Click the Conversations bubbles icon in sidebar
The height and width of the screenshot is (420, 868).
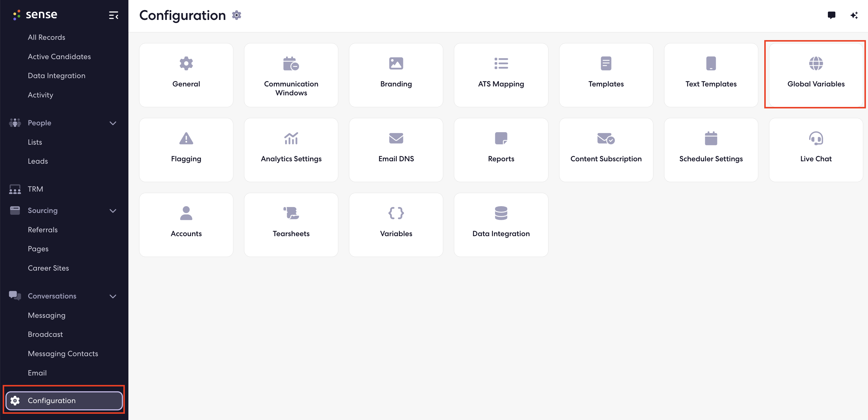(15, 296)
